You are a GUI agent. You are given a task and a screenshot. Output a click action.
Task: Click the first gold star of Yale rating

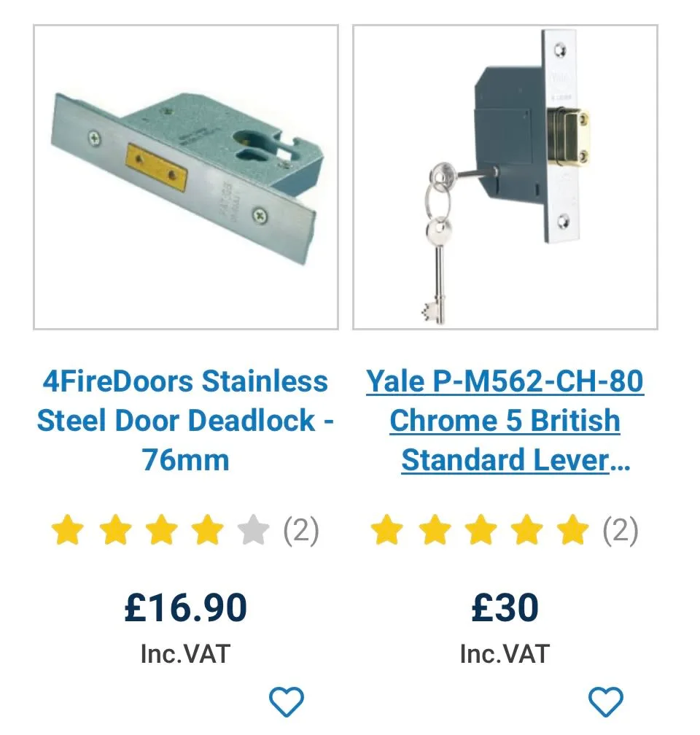[386, 529]
